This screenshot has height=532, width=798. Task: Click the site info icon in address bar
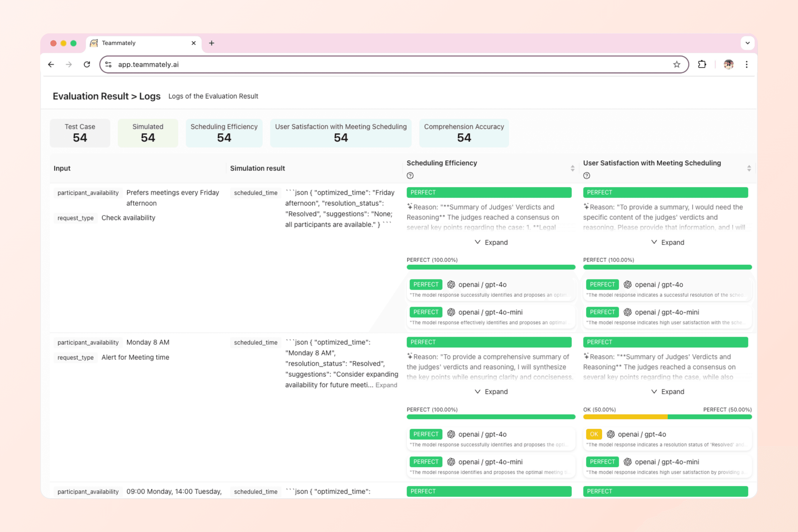[x=108, y=64]
